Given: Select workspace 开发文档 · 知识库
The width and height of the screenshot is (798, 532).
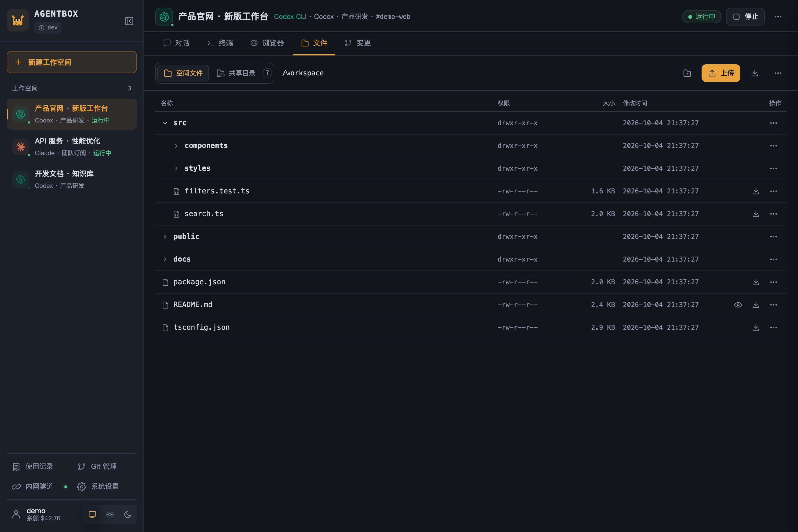Looking at the screenshot, I should point(71,180).
